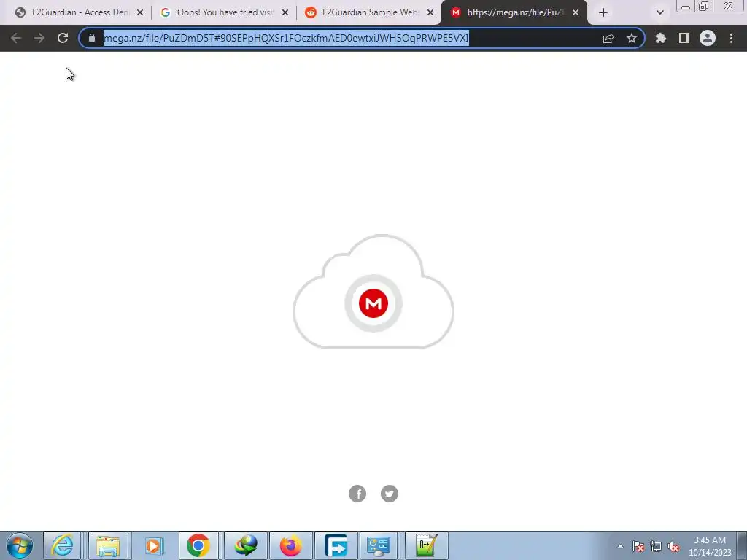Click the red MEGA logo in the cloud
This screenshot has height=560, width=747.
point(373,303)
